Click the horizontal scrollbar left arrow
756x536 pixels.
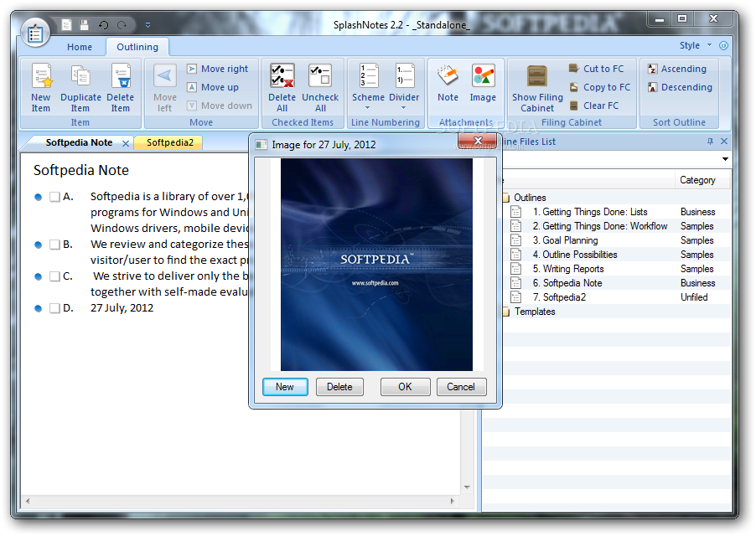(28, 502)
